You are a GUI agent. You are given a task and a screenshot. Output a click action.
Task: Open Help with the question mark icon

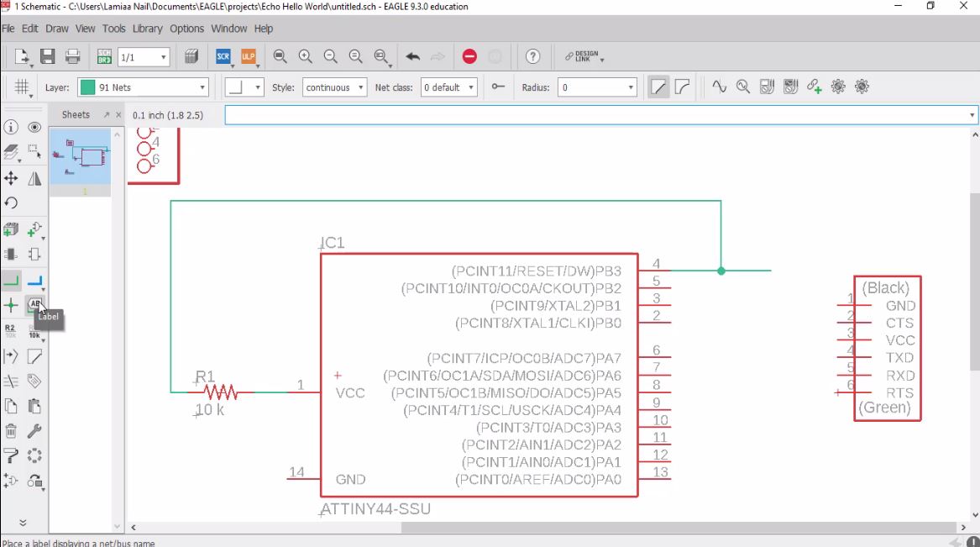[x=532, y=56]
